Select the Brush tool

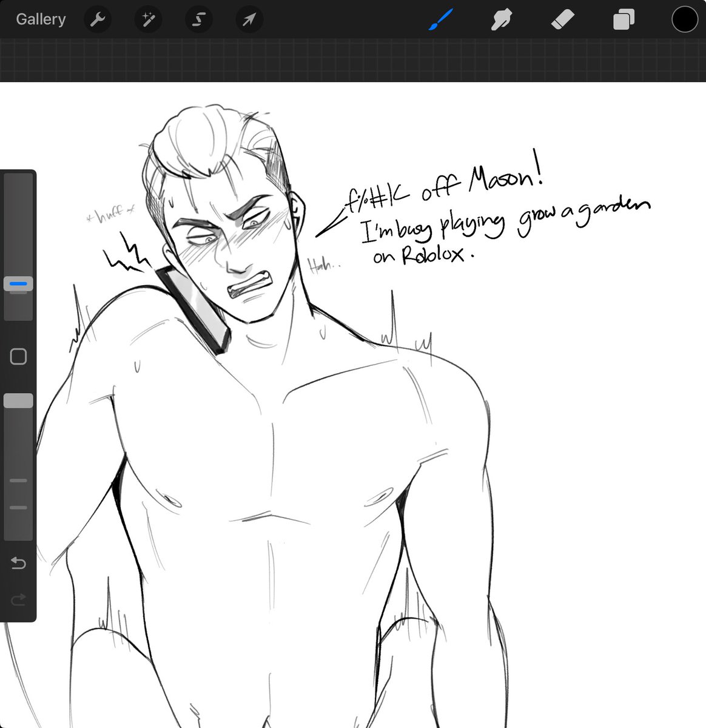[x=441, y=19]
